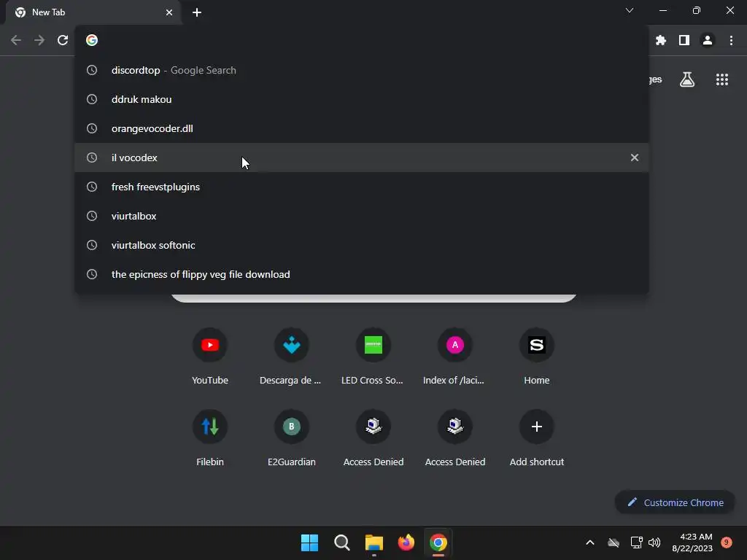The height and width of the screenshot is (560, 747).
Task: Open the 'Index of /laci...' shortcut
Action: (x=455, y=357)
